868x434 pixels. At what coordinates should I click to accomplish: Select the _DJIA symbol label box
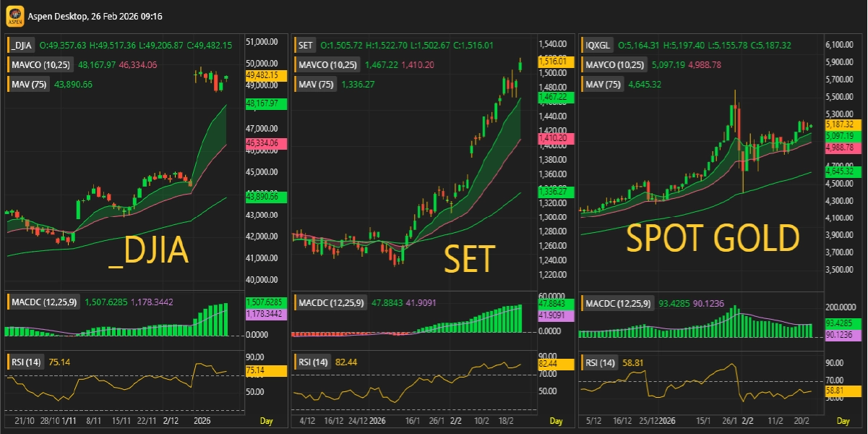pos(22,46)
